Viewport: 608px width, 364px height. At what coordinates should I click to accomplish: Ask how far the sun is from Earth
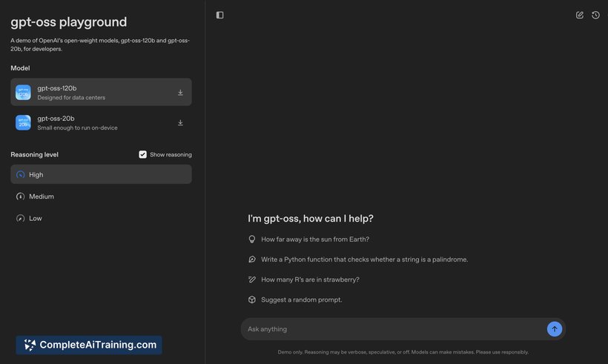point(314,239)
